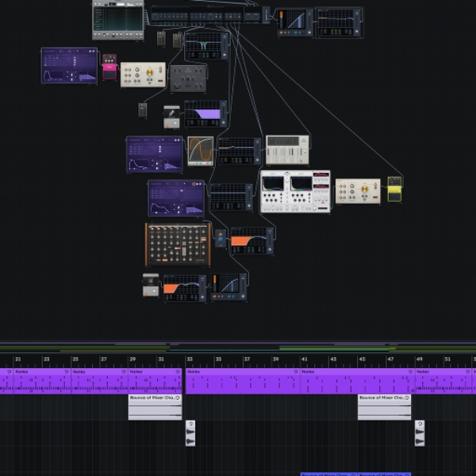476x476 pixels.
Task: Select the bottom EQ with orange low cut
Action: (185, 289)
